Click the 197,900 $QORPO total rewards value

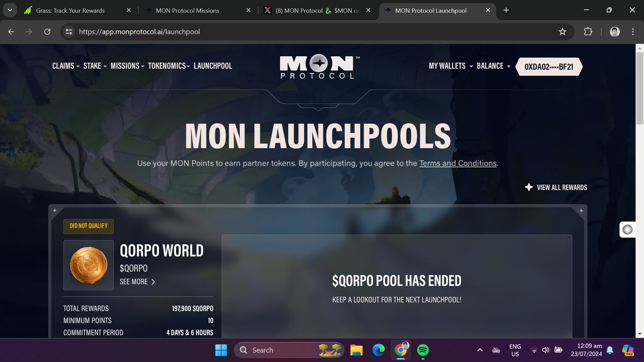192,308
